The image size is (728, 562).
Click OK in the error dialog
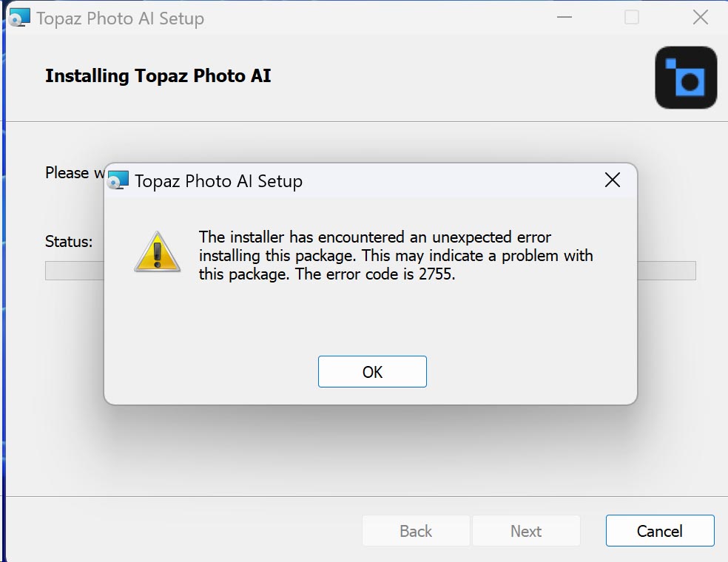[x=372, y=372]
